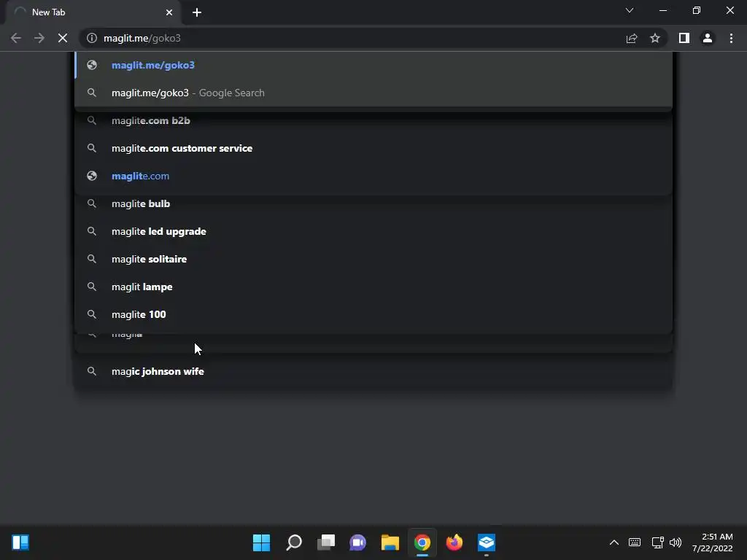The width and height of the screenshot is (747, 560).
Task: Go back to previous page
Action: pyautogui.click(x=16, y=38)
